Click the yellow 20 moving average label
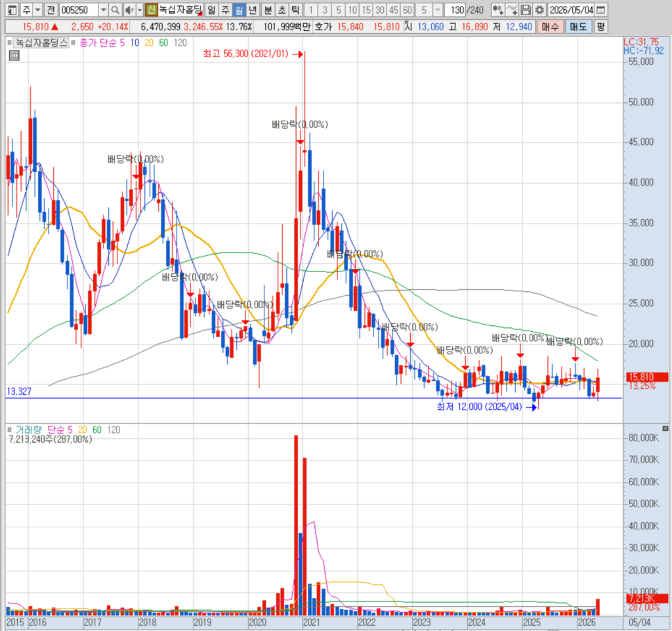 [149, 43]
